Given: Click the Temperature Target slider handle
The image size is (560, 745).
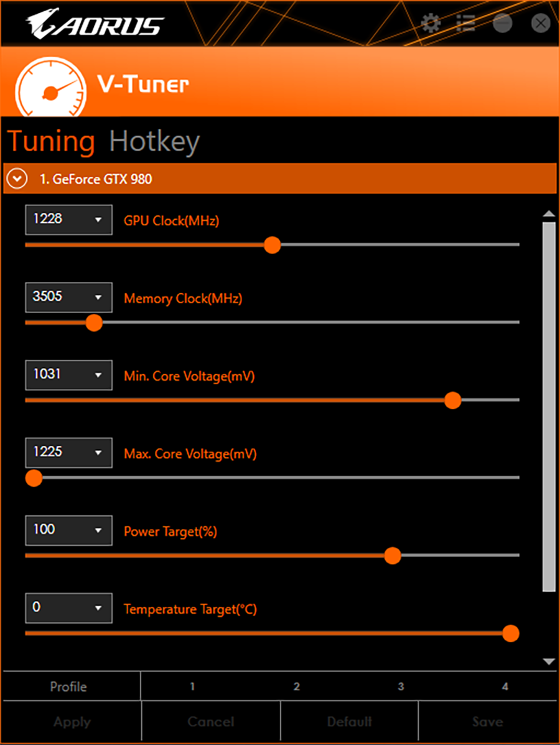Looking at the screenshot, I should click(511, 634).
